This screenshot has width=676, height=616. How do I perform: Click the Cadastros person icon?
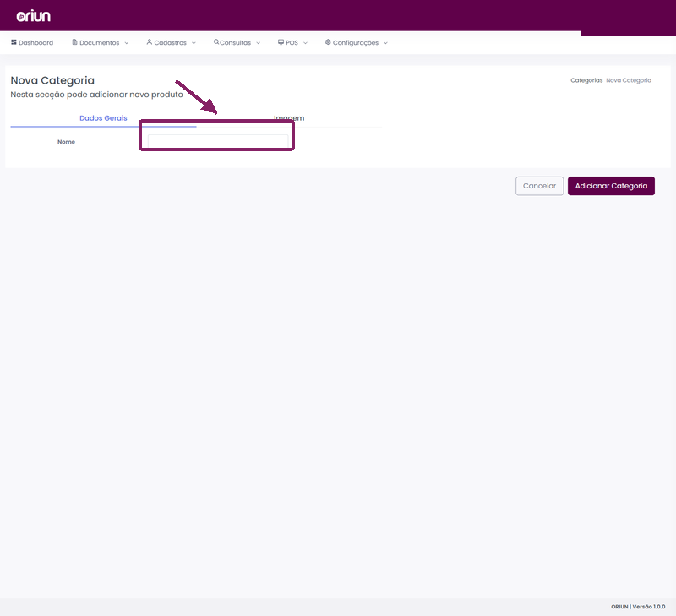150,42
